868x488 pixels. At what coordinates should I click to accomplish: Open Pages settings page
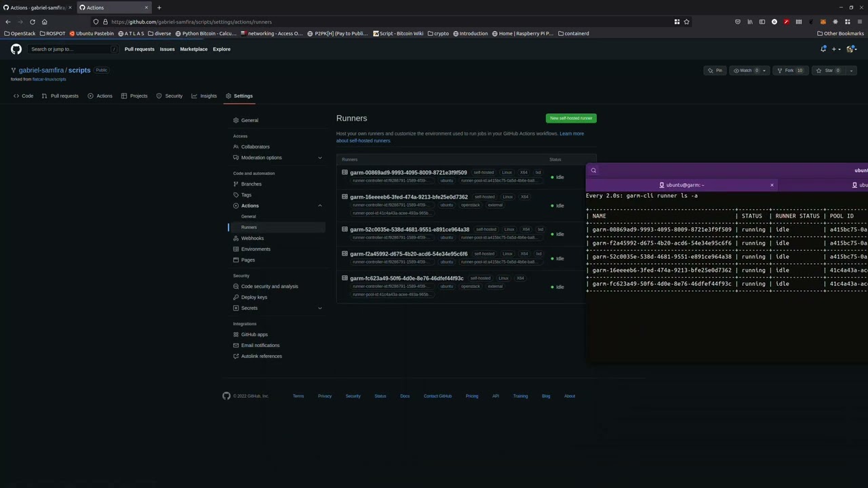248,260
